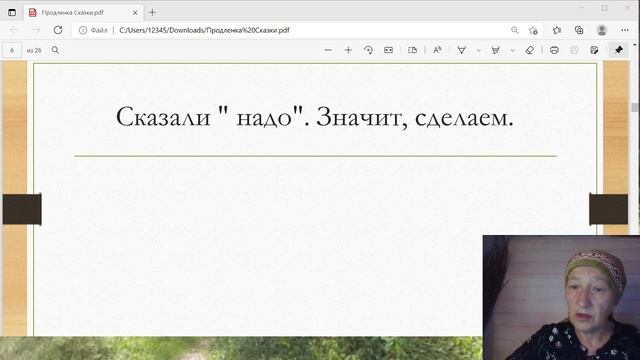Go forward in browser history

(x=36, y=30)
